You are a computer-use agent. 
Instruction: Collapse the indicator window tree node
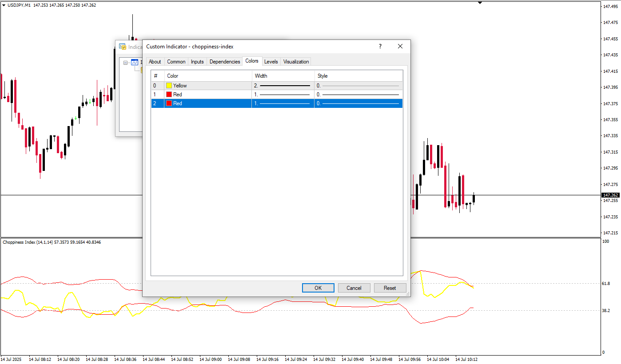point(126,63)
